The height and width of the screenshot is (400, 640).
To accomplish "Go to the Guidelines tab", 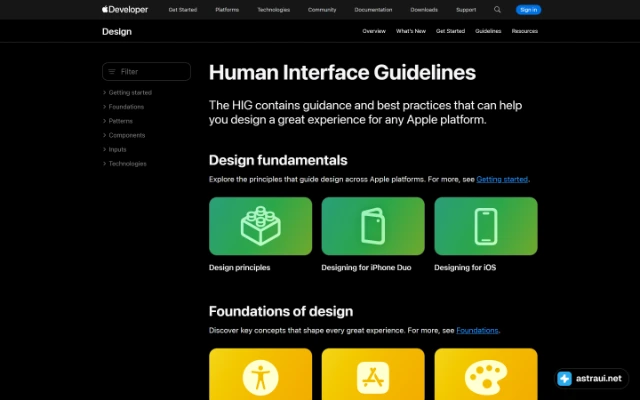I will click(488, 31).
